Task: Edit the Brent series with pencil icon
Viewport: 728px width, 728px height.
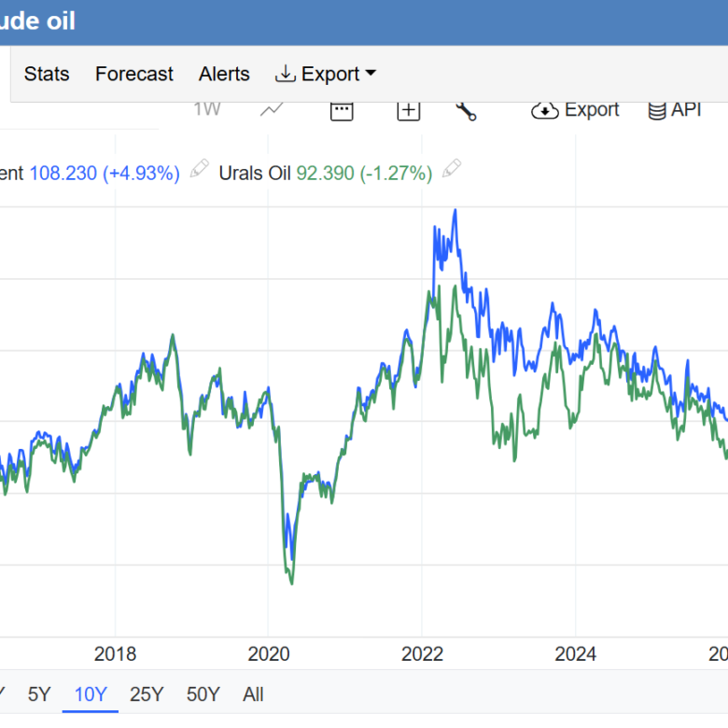Action: (x=199, y=169)
